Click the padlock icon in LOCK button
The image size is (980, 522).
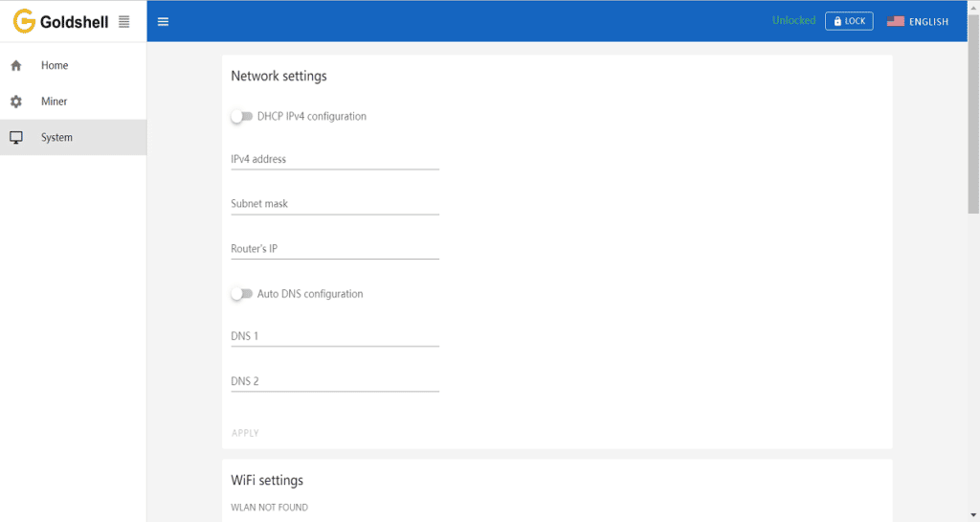[x=837, y=21]
